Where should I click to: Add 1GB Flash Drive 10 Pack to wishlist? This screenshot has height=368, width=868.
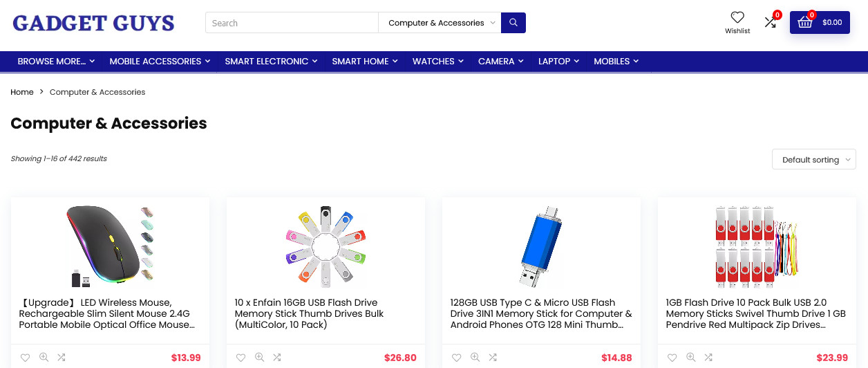[x=672, y=358]
